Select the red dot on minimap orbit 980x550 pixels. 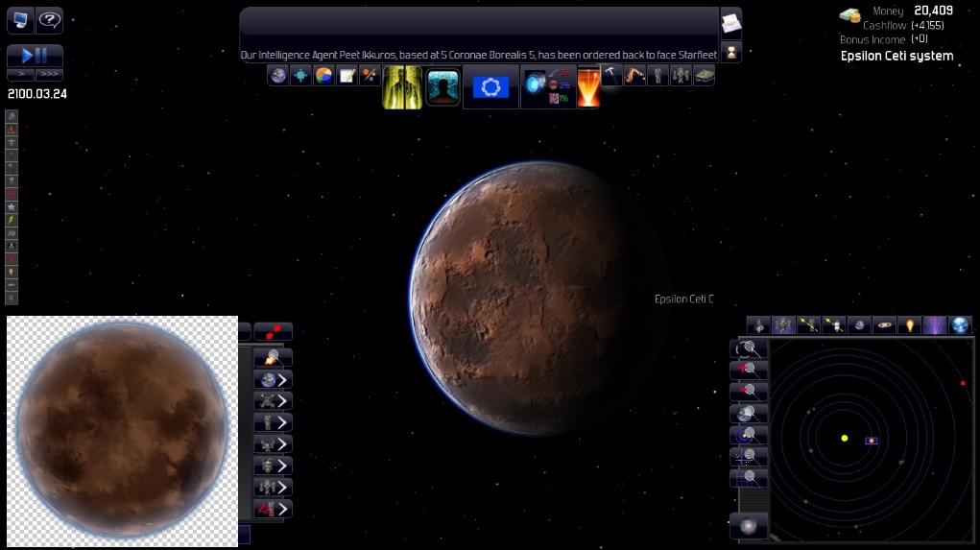click(963, 383)
